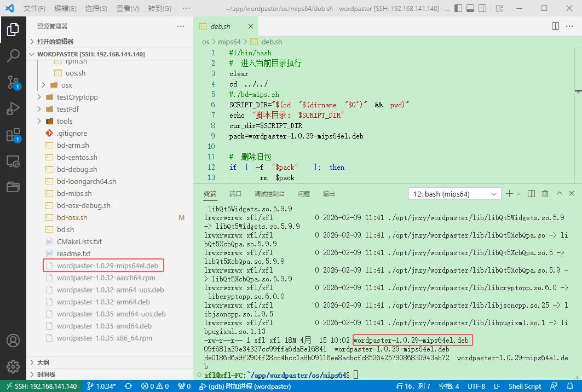Open bd-mips.sh in the file explorer
The image size is (582, 392).
coord(74,193)
